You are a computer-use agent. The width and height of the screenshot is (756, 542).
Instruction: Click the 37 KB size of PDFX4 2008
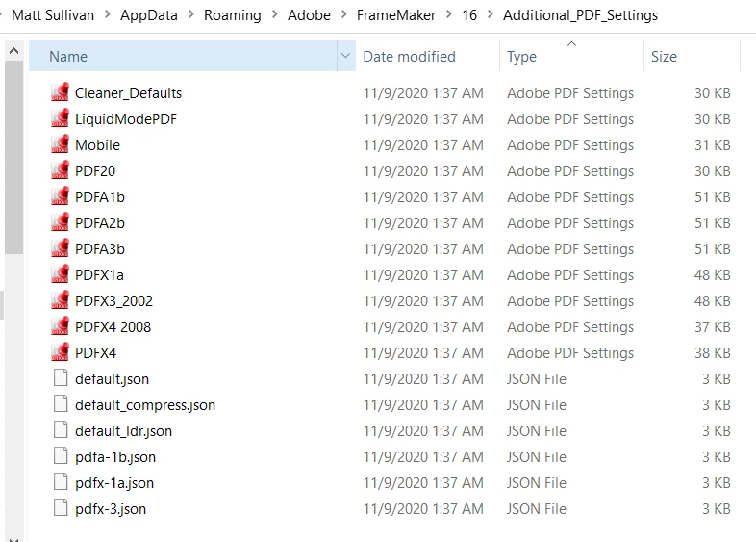712,327
